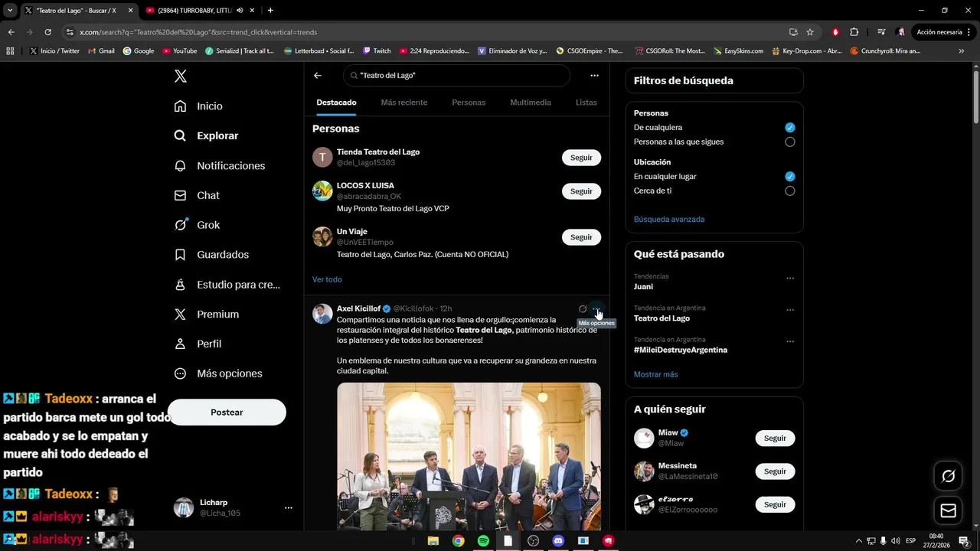
Task: Open options for the Juani trend
Action: coord(790,279)
